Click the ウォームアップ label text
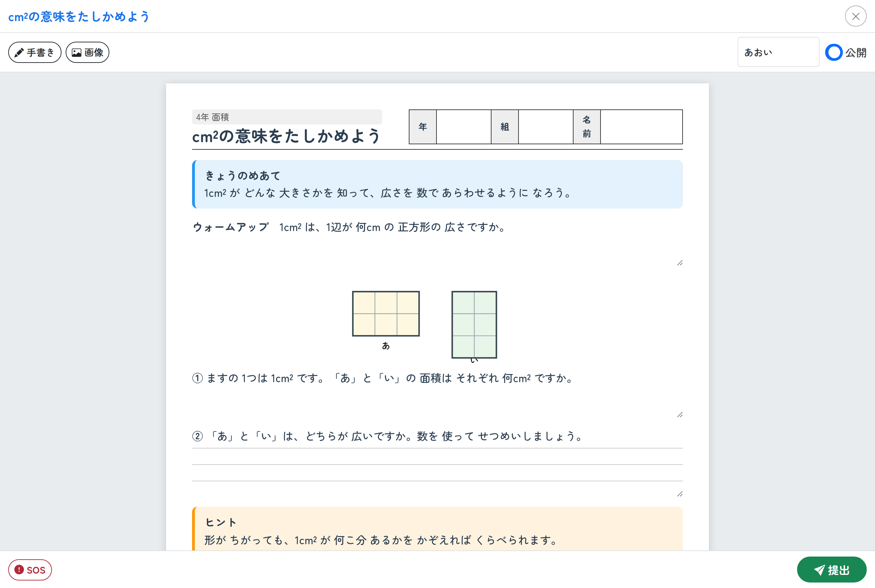 [x=231, y=227]
